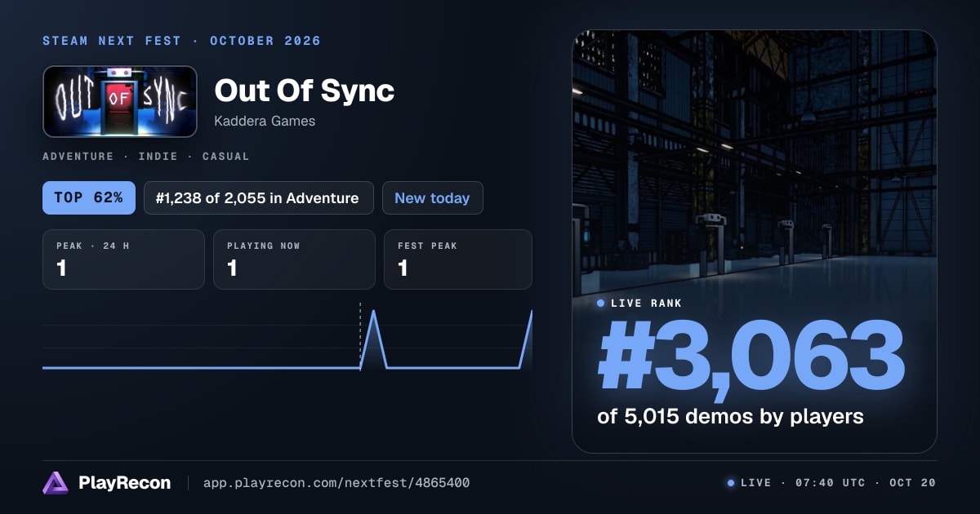
Task: Click the FEST PEAK stat card
Action: pos(457,259)
